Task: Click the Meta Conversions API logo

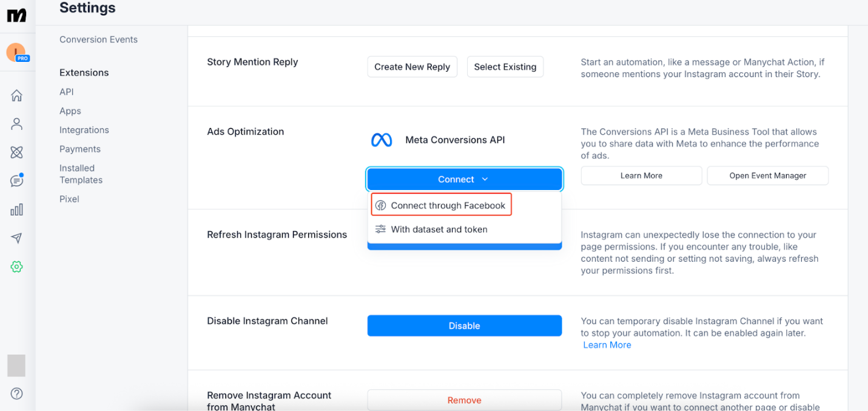Action: pyautogui.click(x=381, y=140)
